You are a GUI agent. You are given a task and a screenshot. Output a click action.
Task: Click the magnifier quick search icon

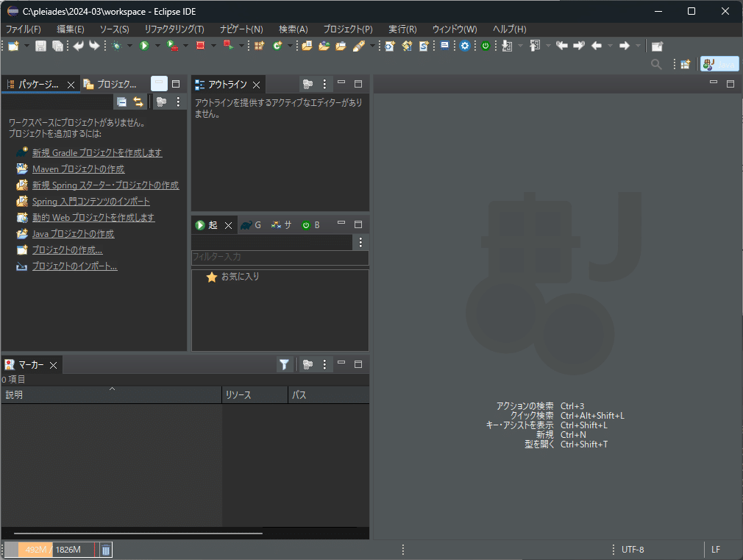656,64
